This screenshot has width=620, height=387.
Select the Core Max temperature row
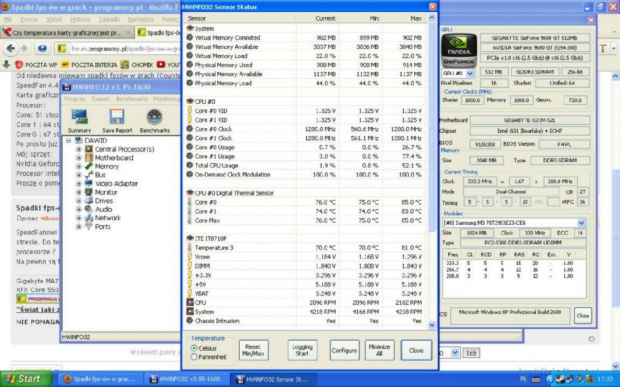point(305,221)
